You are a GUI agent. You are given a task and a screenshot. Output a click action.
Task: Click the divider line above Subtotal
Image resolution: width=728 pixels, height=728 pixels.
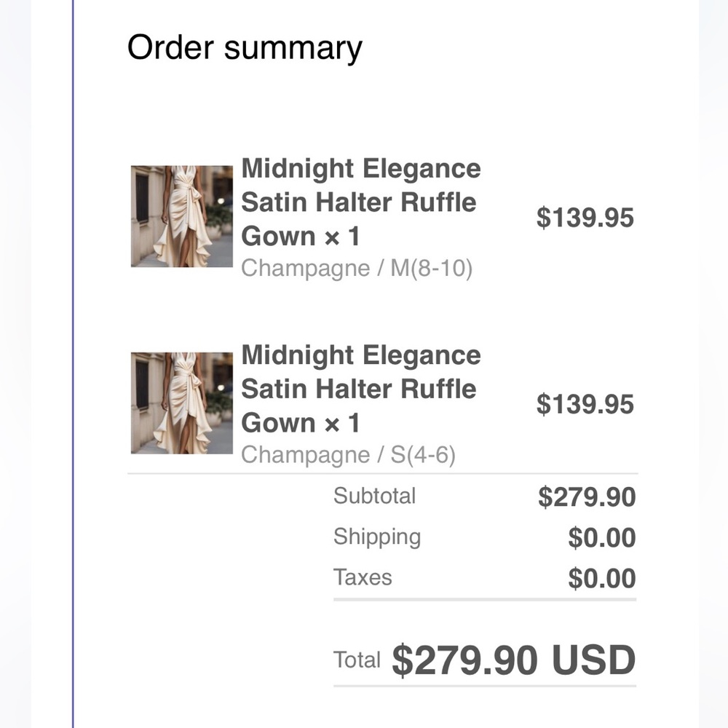coord(381,474)
